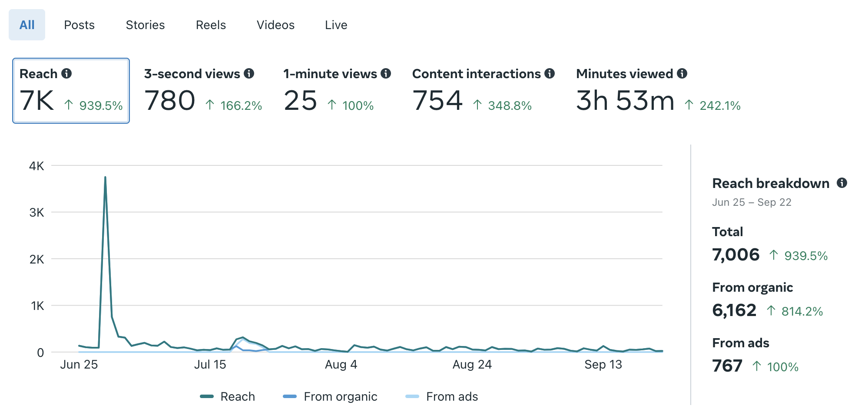This screenshot has height=415, width=868.
Task: Click the dark teal Reach legend swatch
Action: (x=207, y=396)
